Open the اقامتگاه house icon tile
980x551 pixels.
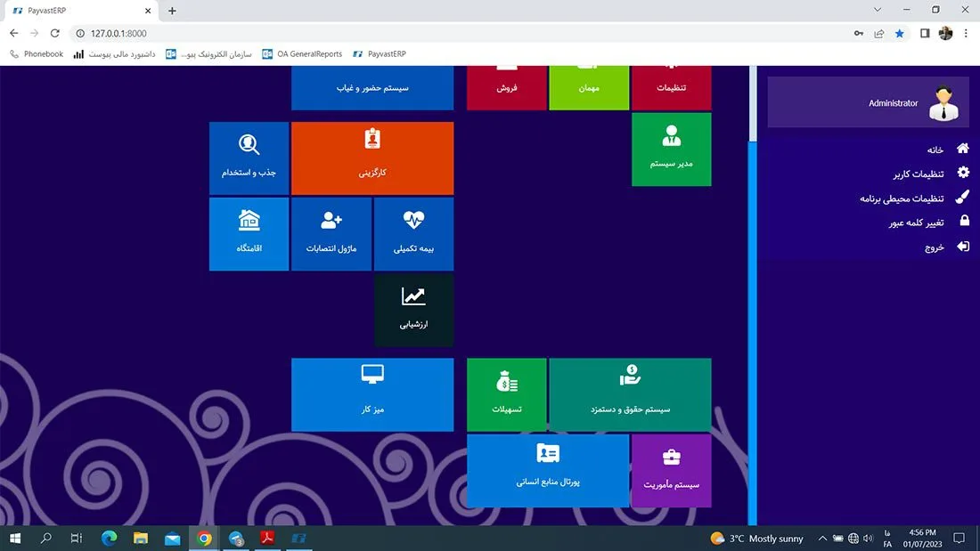tap(249, 233)
